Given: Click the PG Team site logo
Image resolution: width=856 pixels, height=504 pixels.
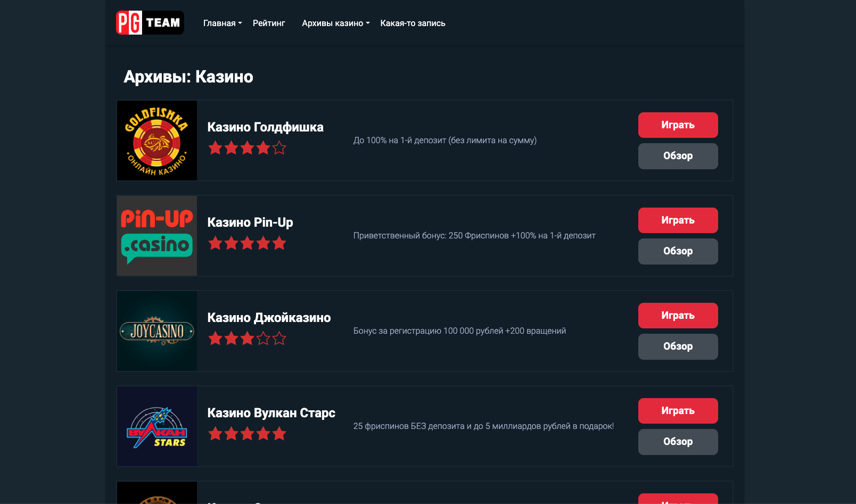Looking at the screenshot, I should point(150,23).
